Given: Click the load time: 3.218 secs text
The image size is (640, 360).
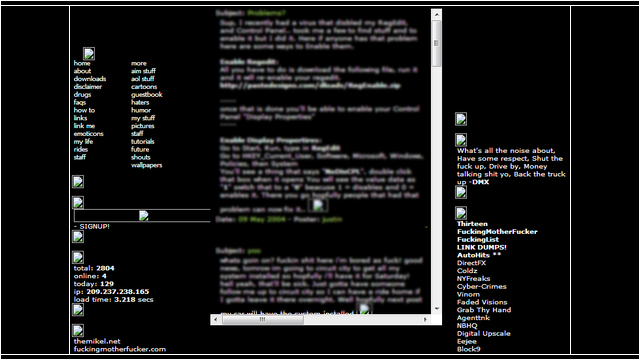Looking at the screenshot, I should 113,299.
